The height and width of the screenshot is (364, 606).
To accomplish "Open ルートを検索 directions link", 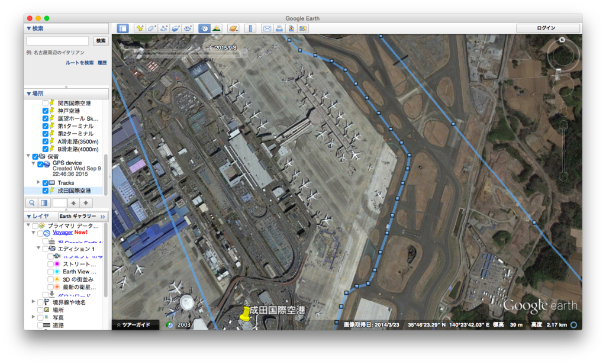I will (79, 63).
